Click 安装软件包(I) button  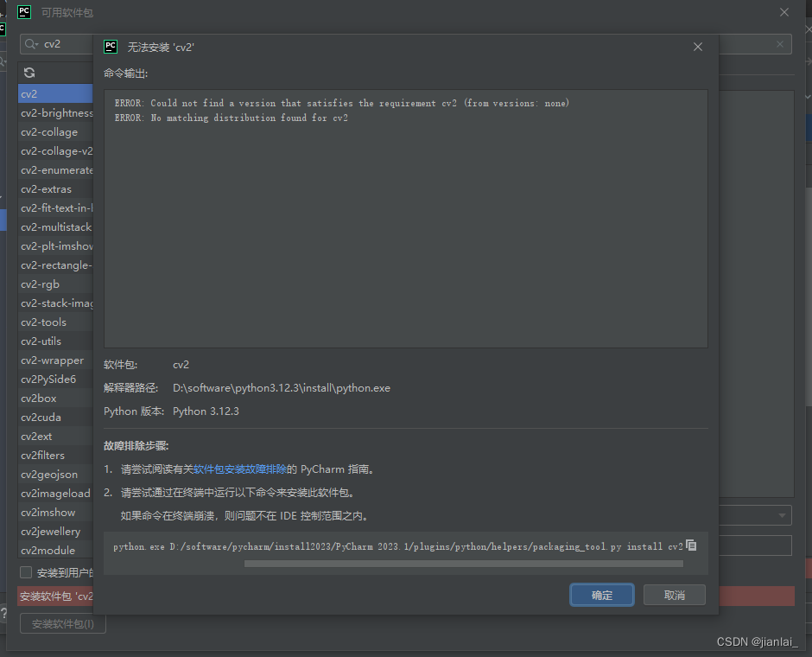[63, 624]
